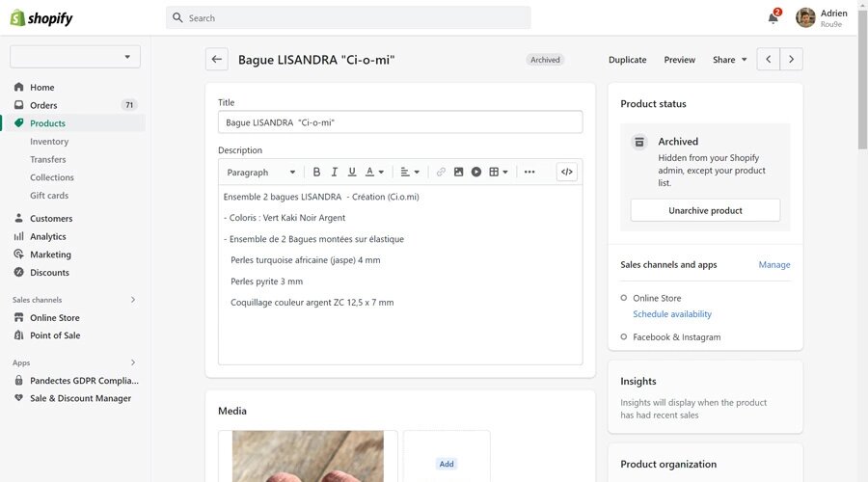
Task: Click the Analytics bar chart icon
Action: pos(19,236)
